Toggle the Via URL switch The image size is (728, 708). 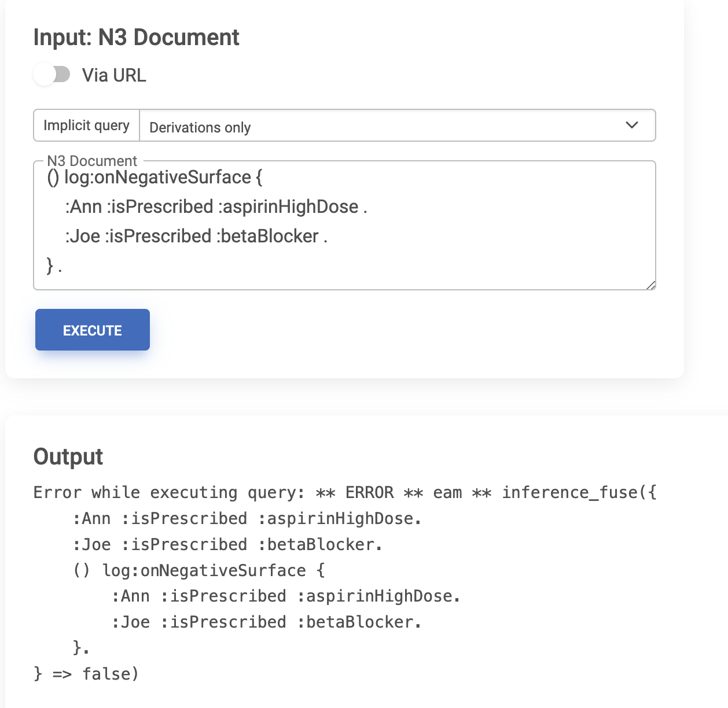click(52, 75)
